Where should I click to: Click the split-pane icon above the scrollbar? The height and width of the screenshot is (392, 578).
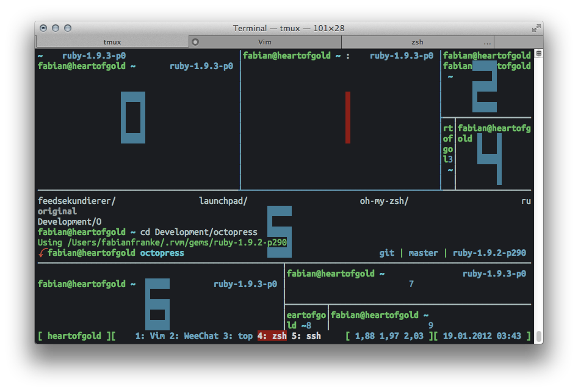coord(538,54)
